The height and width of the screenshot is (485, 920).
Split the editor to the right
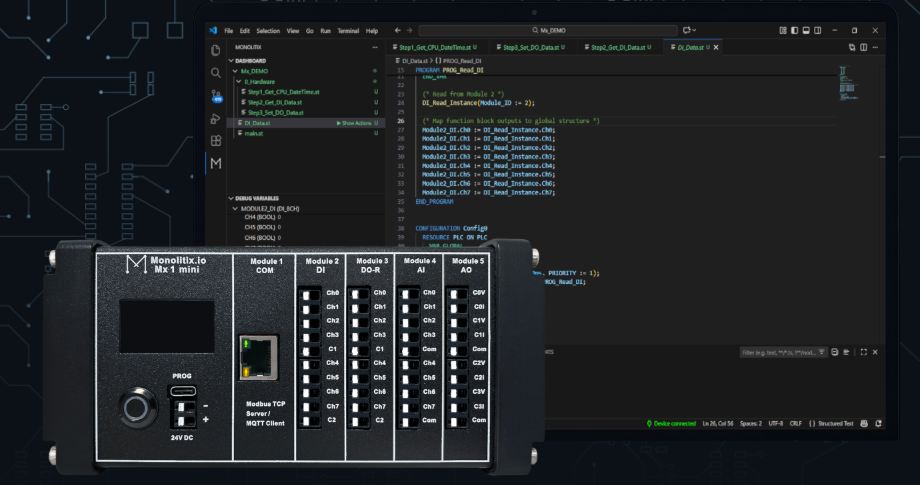(x=863, y=48)
